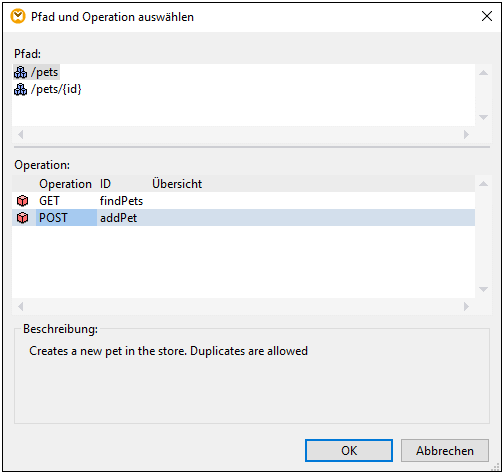Click down arrow of Operation list scrollbar
The image size is (504, 474).
[483, 289]
